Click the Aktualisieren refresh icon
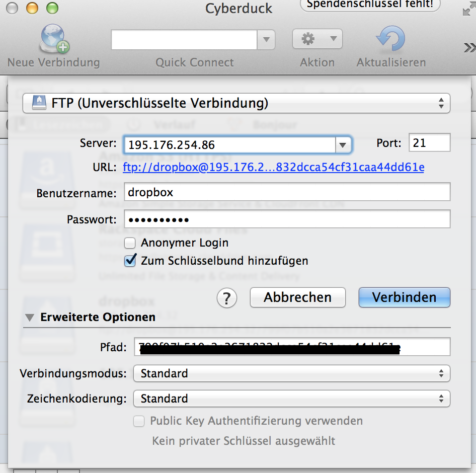Viewport: 476px width, 473px height. (390, 40)
